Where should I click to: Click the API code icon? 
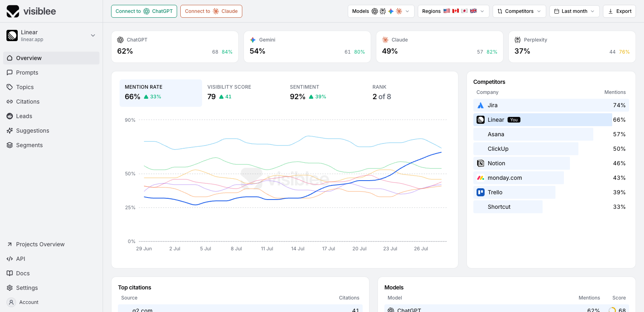10,259
